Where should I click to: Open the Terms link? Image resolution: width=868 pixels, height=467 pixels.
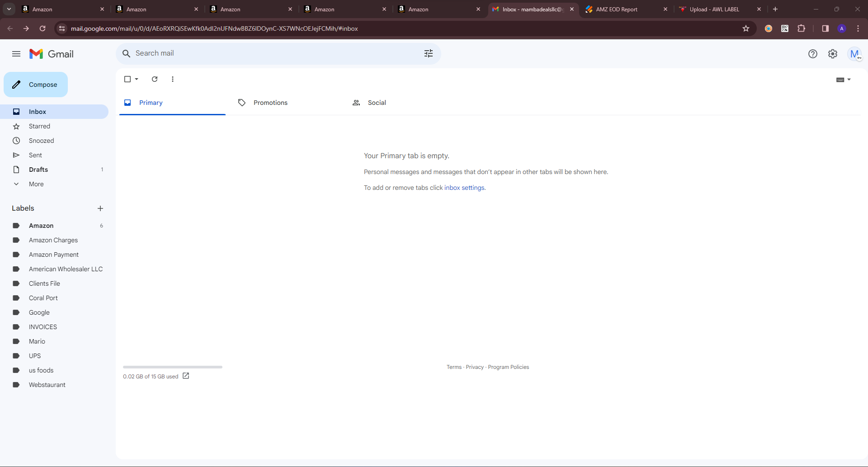[x=454, y=367]
